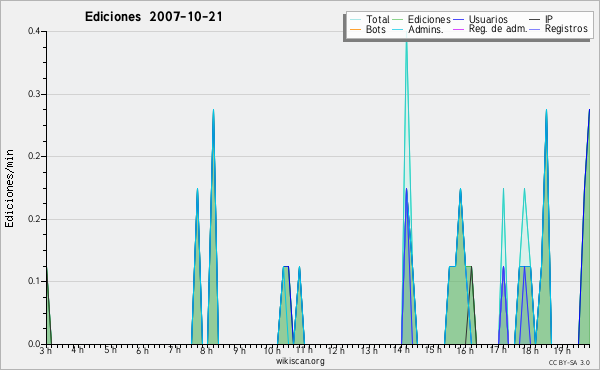Click the "3 h" x-axis label

[x=46, y=350]
